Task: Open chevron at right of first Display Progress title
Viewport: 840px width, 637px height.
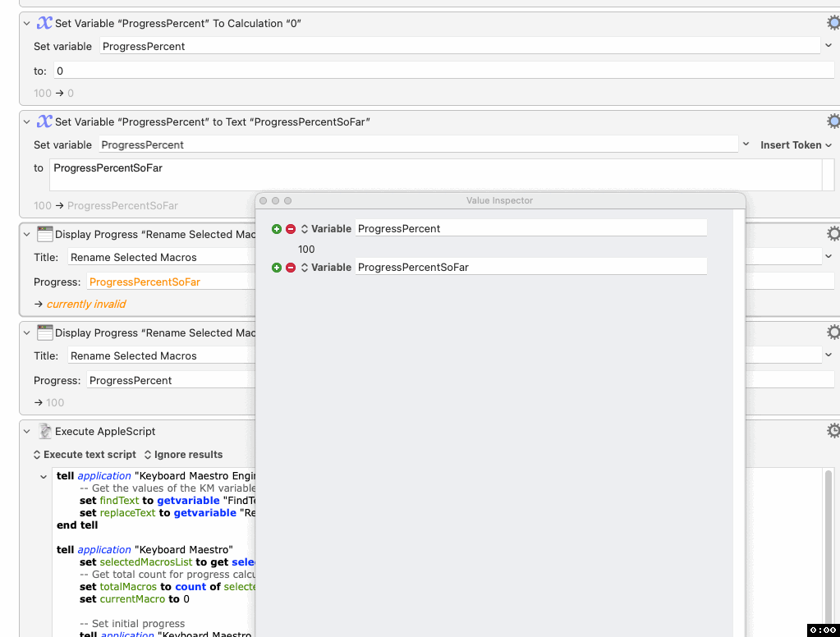Action: pos(829,257)
